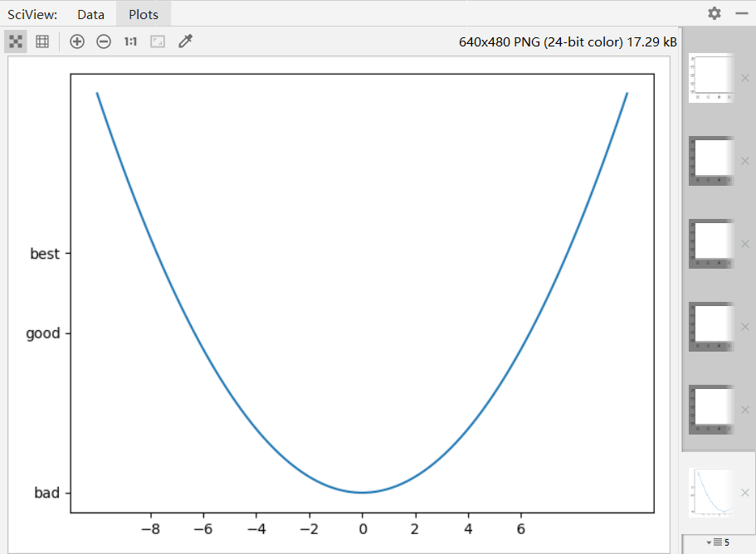Zoom in on the plot
This screenshot has height=554, width=756.
76,41
